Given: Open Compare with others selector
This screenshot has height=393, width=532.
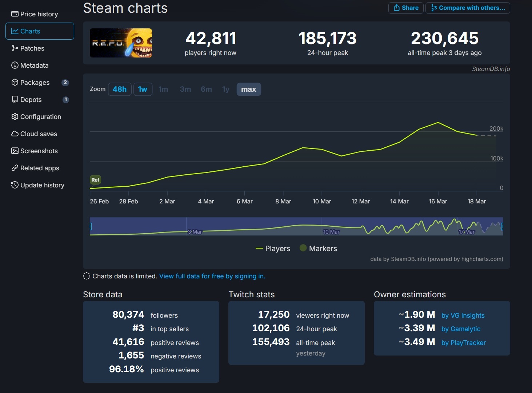Looking at the screenshot, I should 468,8.
